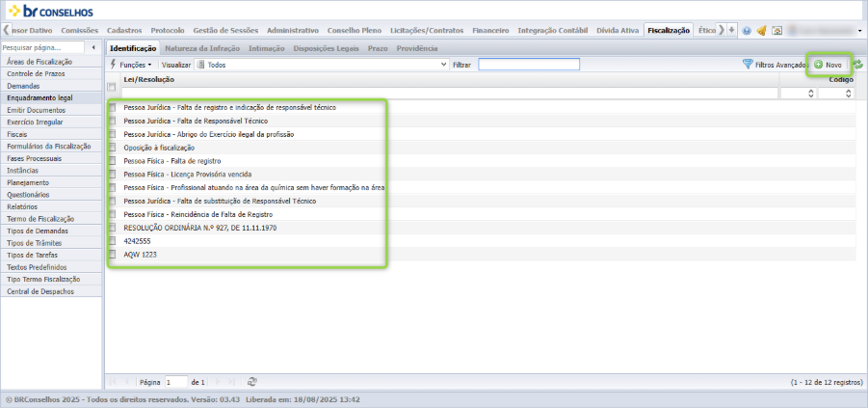Click the paging toolbar refresh icon
868x408 pixels.
point(251,381)
